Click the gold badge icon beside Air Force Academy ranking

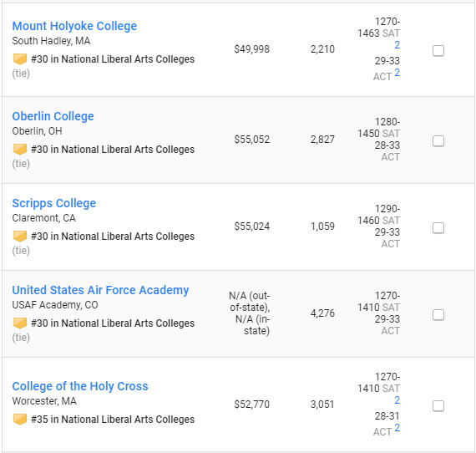(x=20, y=323)
